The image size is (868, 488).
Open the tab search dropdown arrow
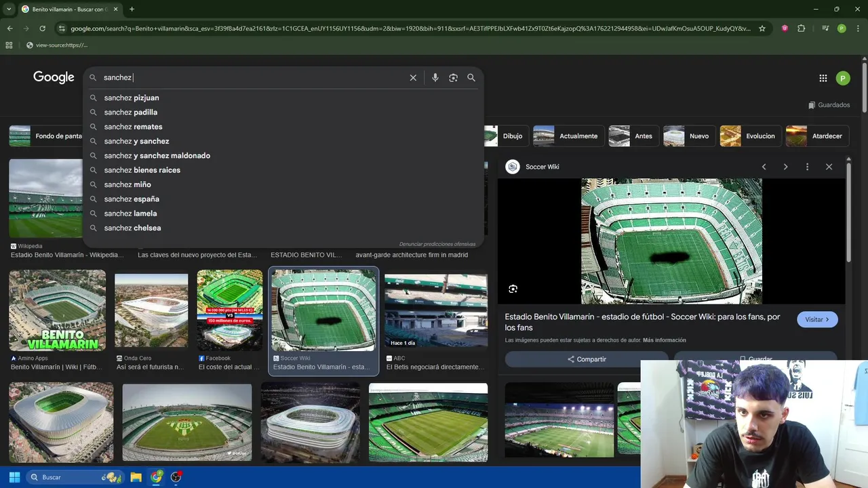point(8,9)
